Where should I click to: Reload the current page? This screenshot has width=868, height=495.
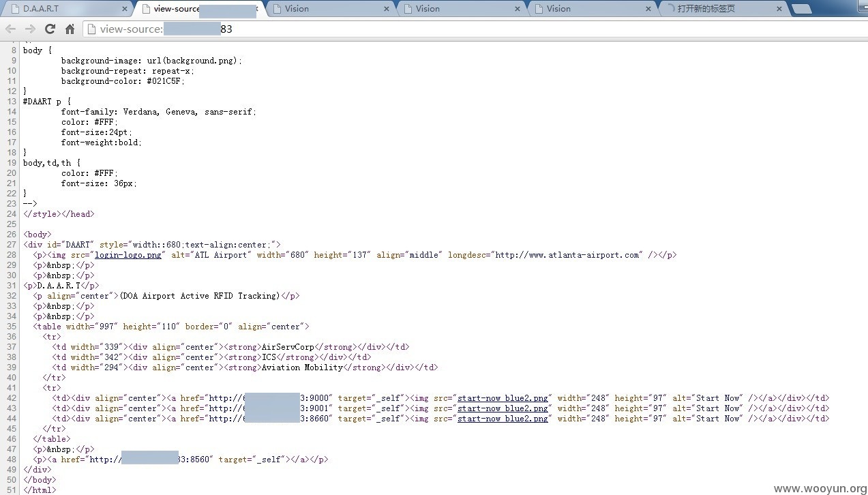[x=50, y=29]
